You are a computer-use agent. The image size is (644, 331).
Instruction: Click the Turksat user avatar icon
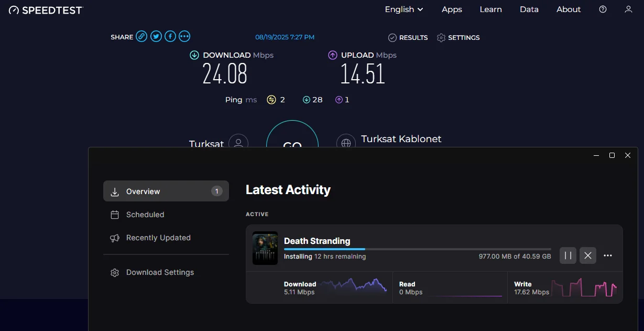point(238,142)
